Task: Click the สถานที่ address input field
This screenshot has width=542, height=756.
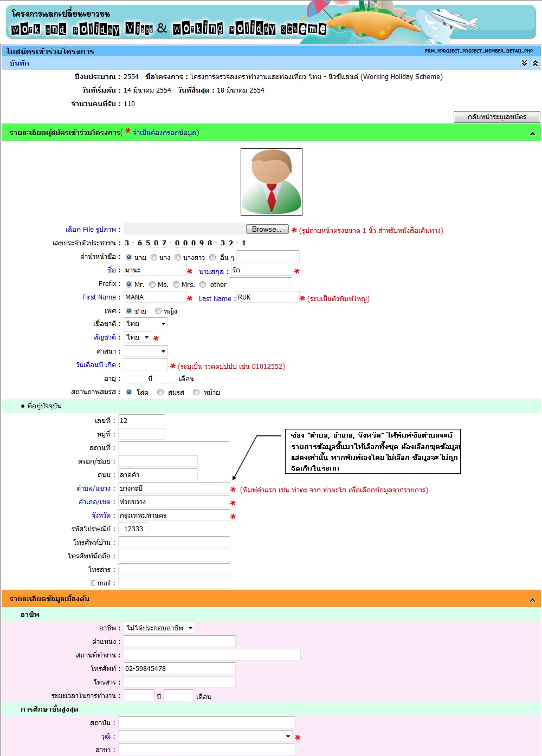Action: (174, 447)
